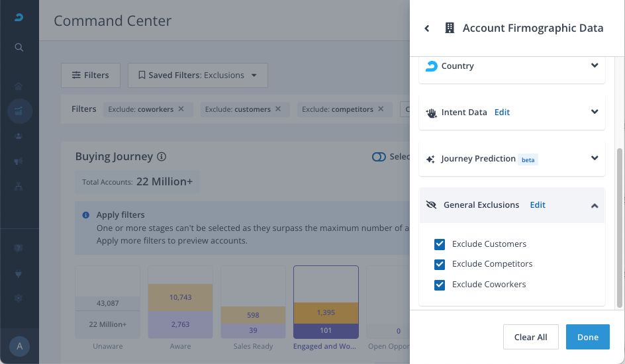Open the Filters button
The image size is (625, 364).
[x=90, y=75]
